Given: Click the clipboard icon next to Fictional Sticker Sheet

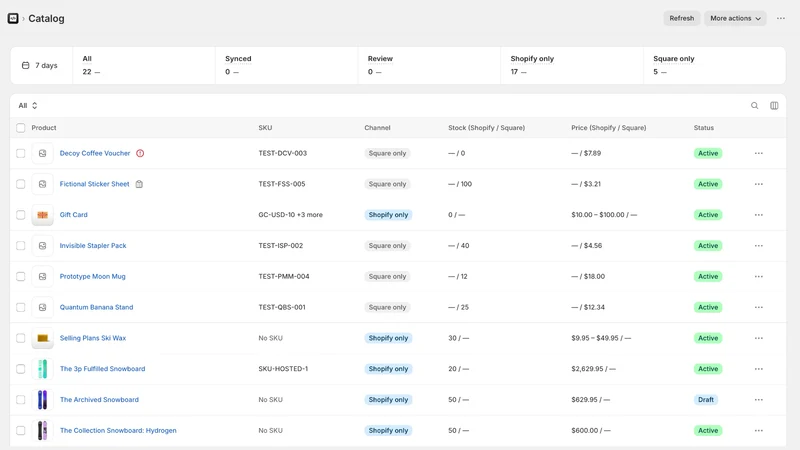Looking at the screenshot, I should tap(139, 184).
